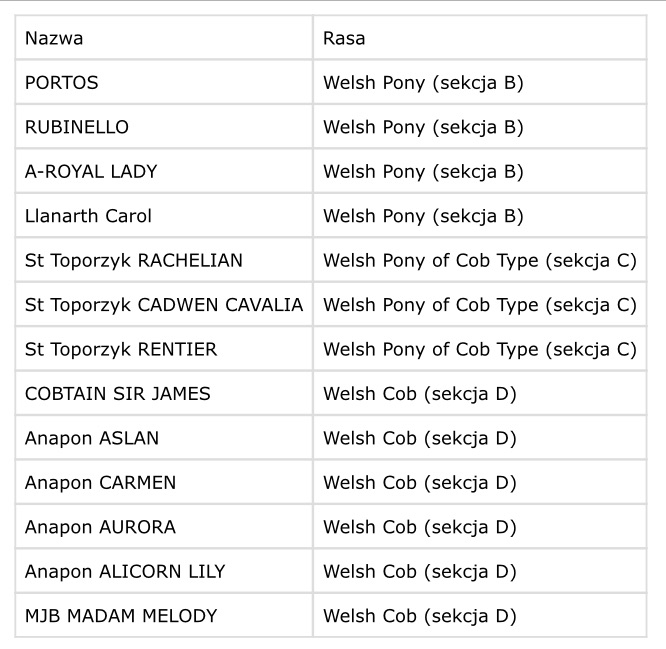Select the breed cell for MJB MADAM MELODY

point(419,616)
